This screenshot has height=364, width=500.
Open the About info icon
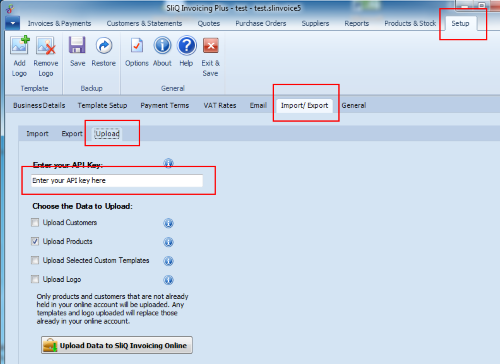click(x=162, y=45)
